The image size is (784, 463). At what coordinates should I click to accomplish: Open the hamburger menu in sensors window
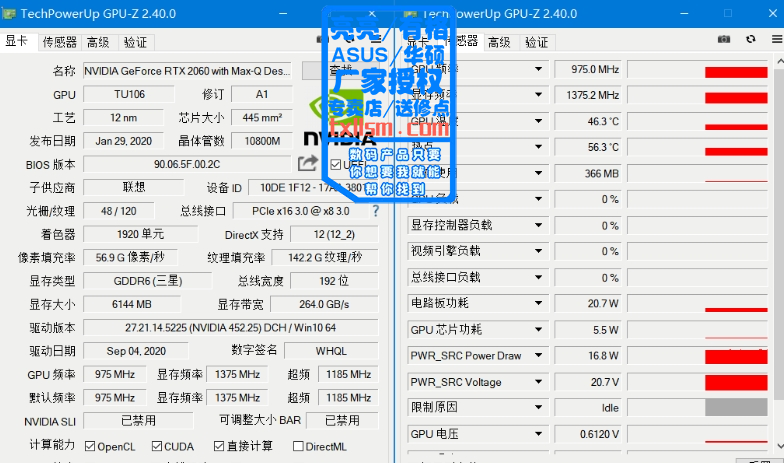[x=777, y=39]
